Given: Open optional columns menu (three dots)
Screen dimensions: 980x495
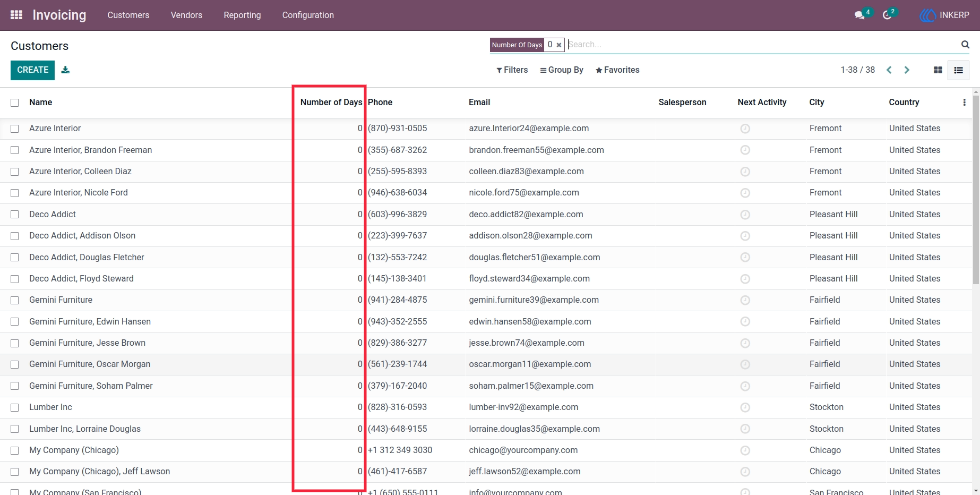Looking at the screenshot, I should [x=964, y=103].
